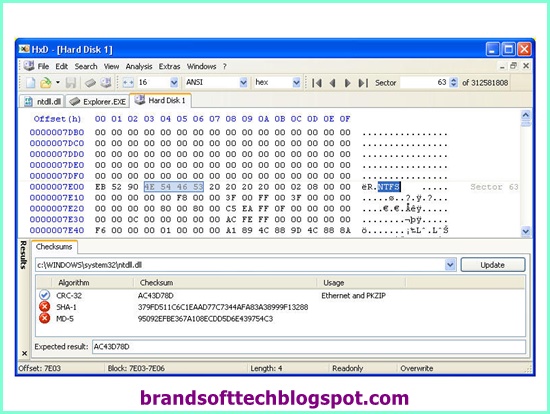The width and height of the screenshot is (550, 414).
Task: Click offset row 0000007E10
Action: (57, 198)
